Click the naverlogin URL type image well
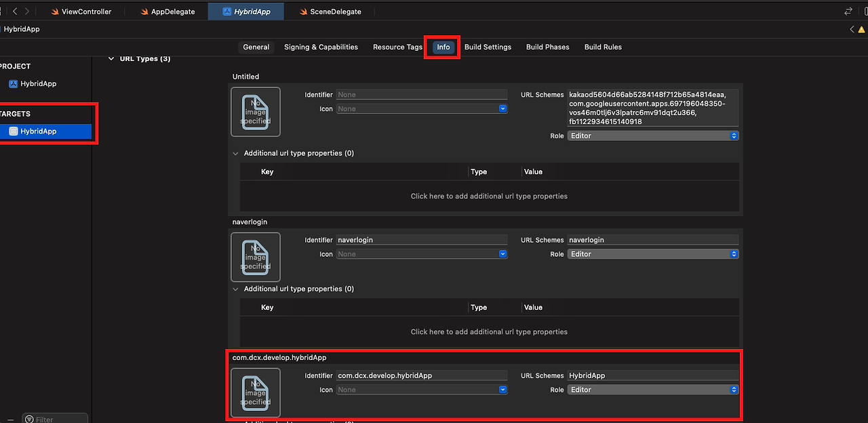The image size is (868, 423). [256, 257]
